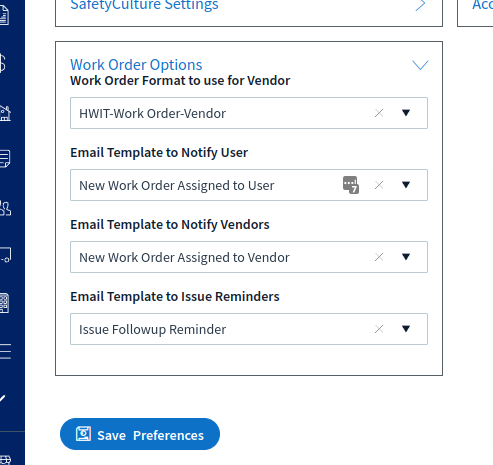
Task: Open the document page icon in sidebar
Action: [x=4, y=15]
